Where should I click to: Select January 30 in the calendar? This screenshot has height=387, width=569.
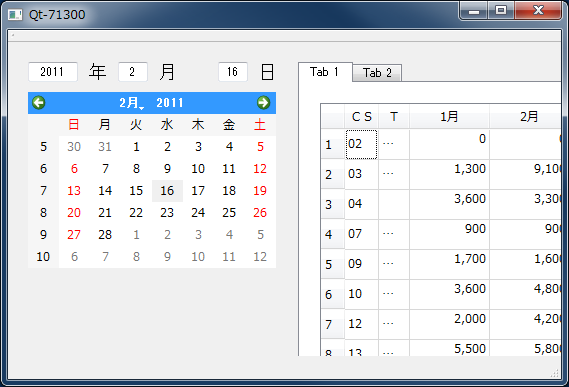[x=74, y=147]
